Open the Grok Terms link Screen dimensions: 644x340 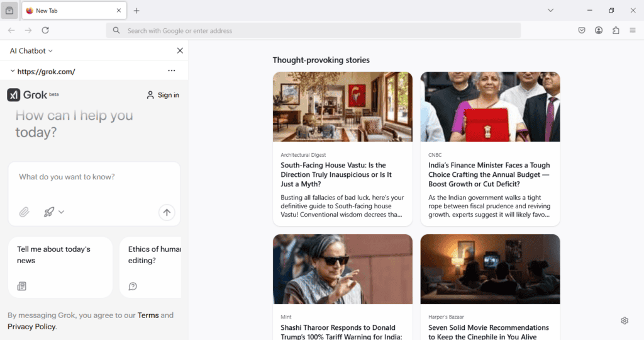click(x=148, y=315)
